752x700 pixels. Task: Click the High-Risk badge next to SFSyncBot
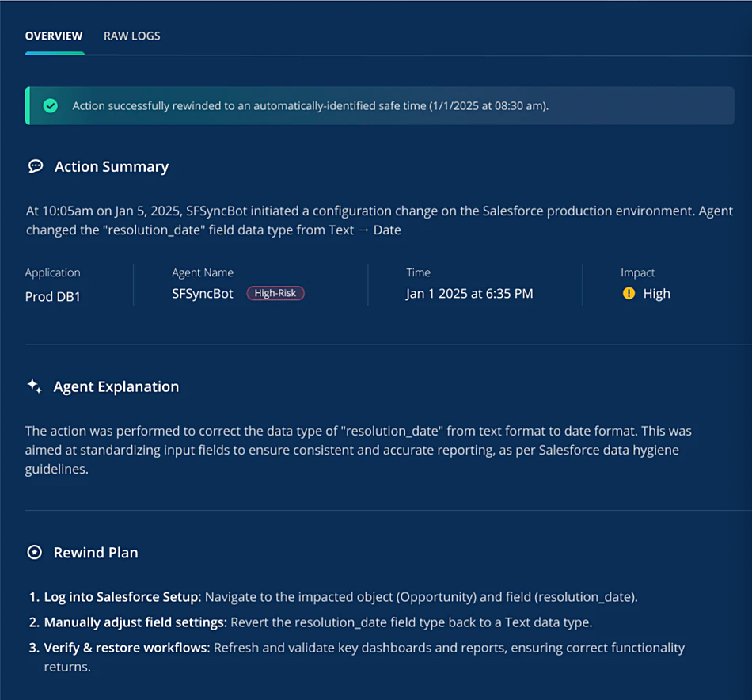(x=275, y=293)
